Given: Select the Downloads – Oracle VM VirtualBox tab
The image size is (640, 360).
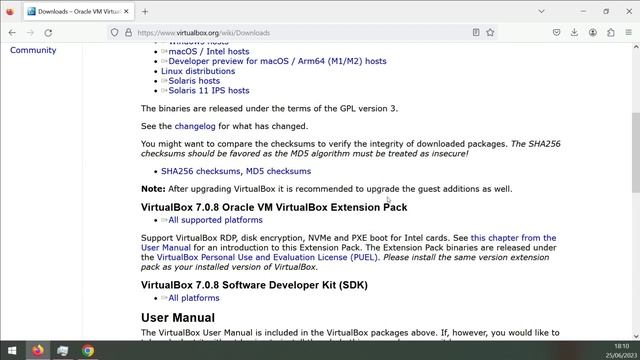Looking at the screenshot, I should (x=78, y=11).
